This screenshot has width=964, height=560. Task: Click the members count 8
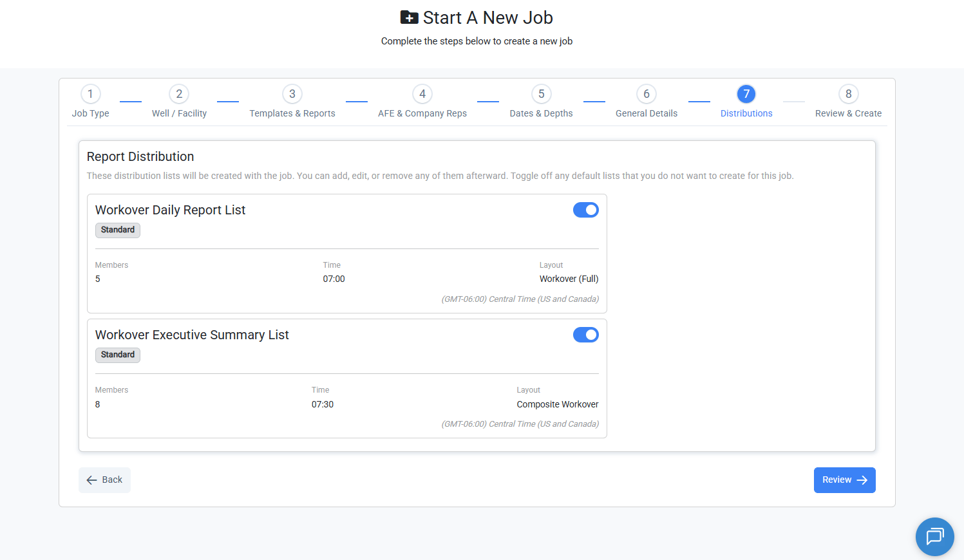click(98, 404)
